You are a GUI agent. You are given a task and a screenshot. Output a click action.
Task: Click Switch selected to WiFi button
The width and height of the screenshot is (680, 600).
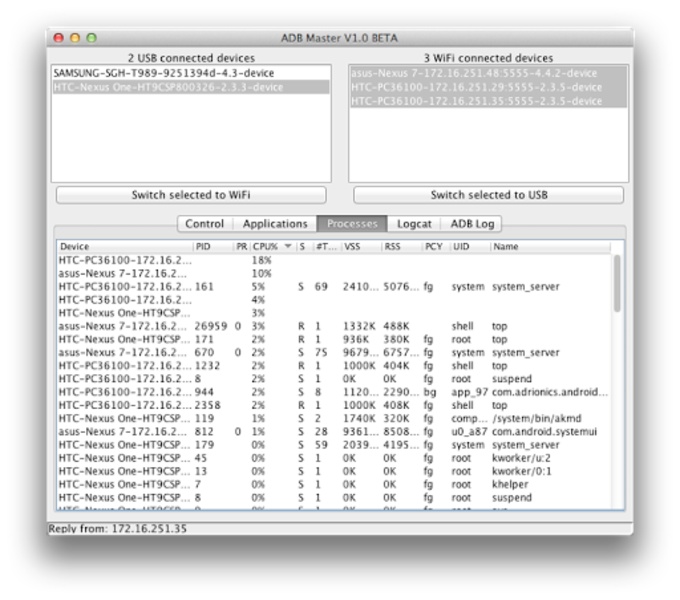[191, 195]
